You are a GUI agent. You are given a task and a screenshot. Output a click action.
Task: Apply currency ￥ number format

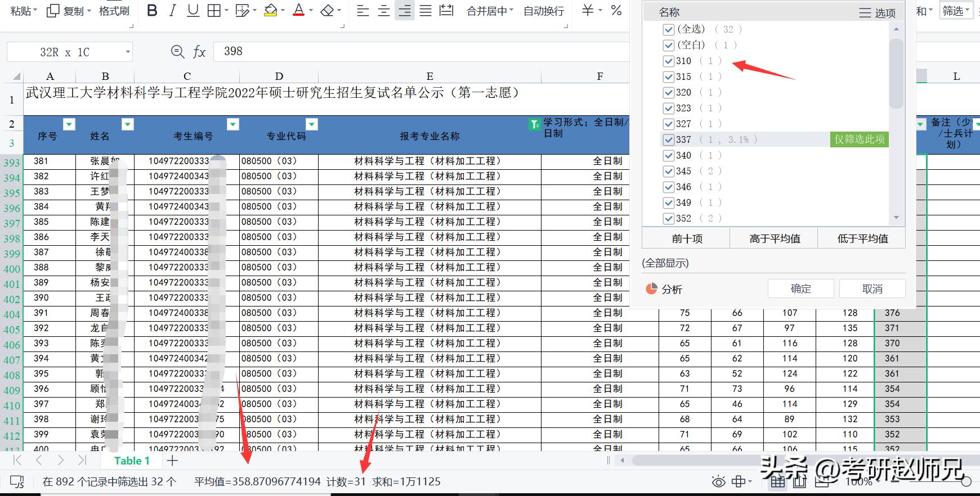(x=587, y=11)
